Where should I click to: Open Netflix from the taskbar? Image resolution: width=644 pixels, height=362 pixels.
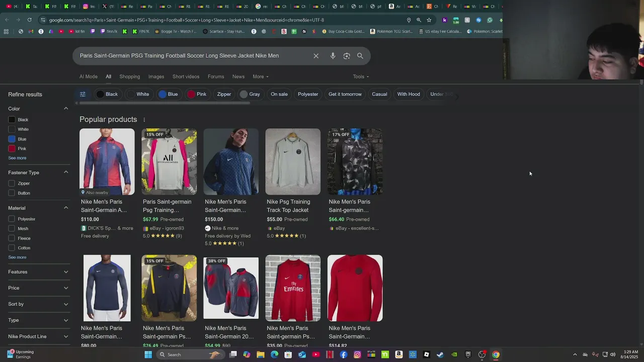tap(330, 354)
